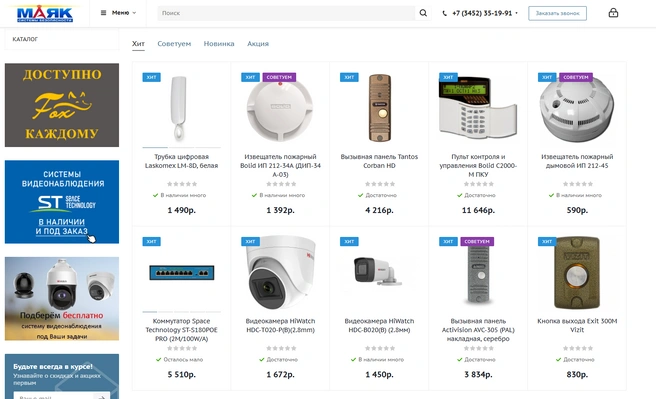
Task: Open the Видеокамера HiWatch HDC-T020-P dome camera image
Action: 280,272
